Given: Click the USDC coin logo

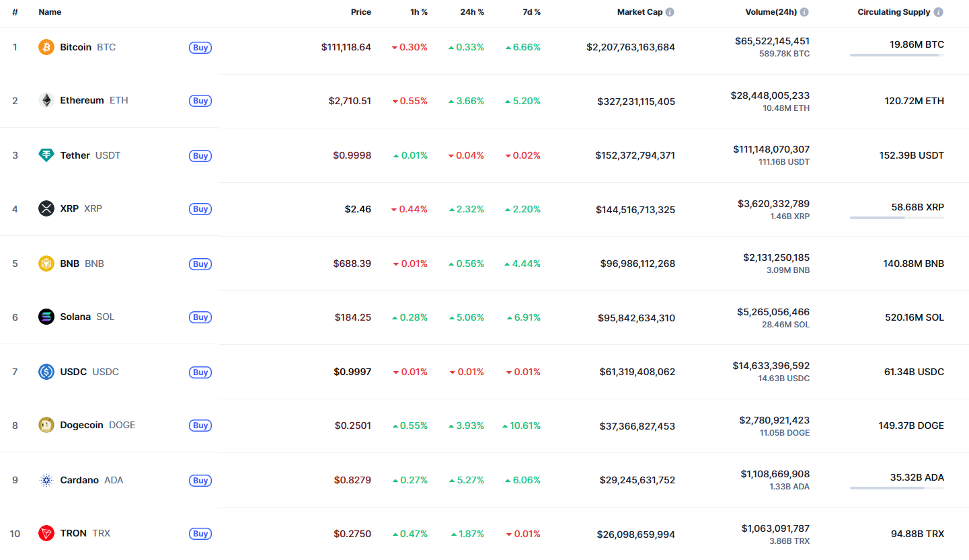Looking at the screenshot, I should (x=46, y=372).
